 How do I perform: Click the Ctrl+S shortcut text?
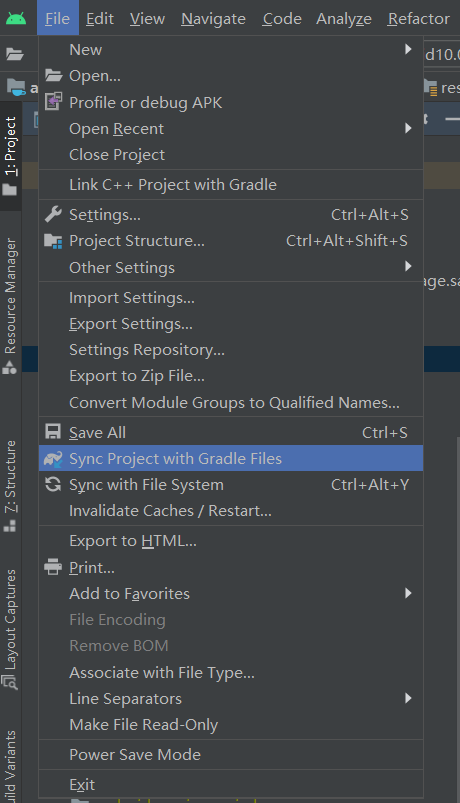coord(385,433)
